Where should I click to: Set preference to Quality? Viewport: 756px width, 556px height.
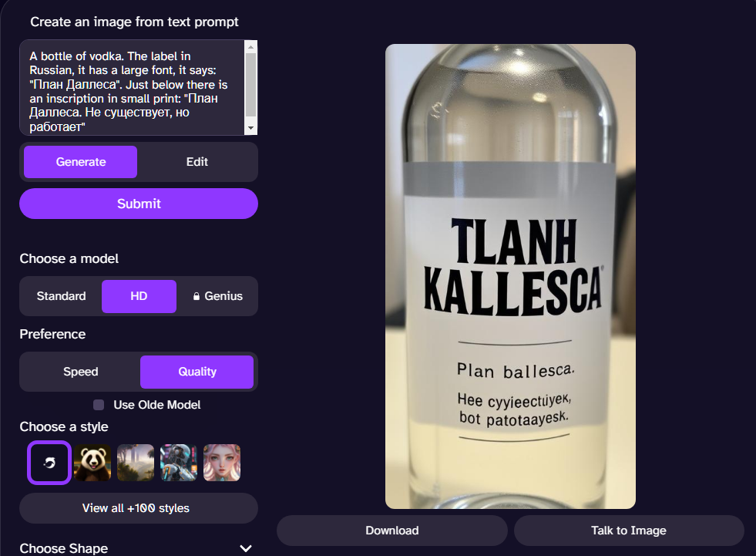pos(197,372)
